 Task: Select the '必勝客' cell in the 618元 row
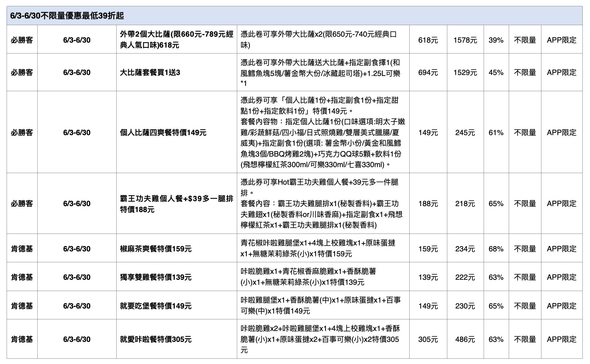click(22, 40)
